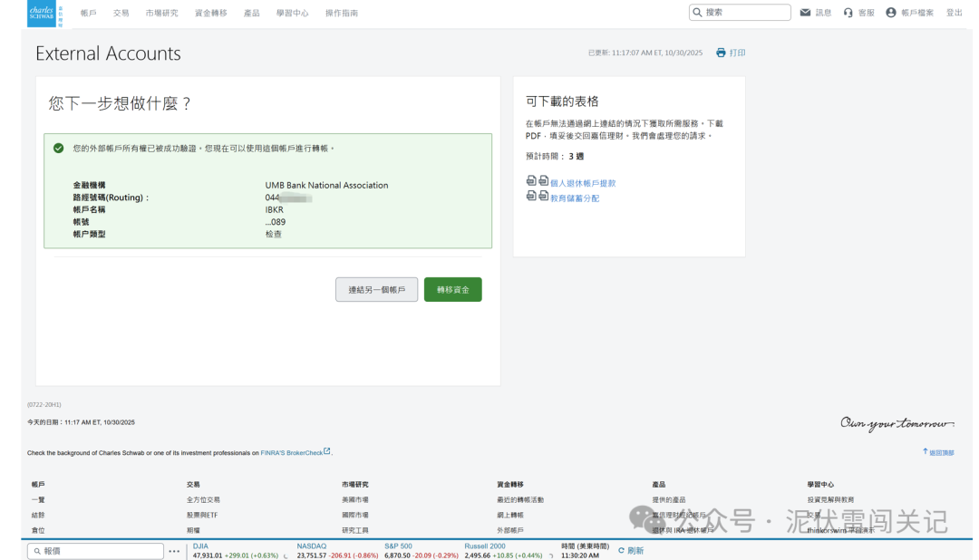Click the green 轉移資金 button
Screen dimensions: 979x560
point(452,288)
